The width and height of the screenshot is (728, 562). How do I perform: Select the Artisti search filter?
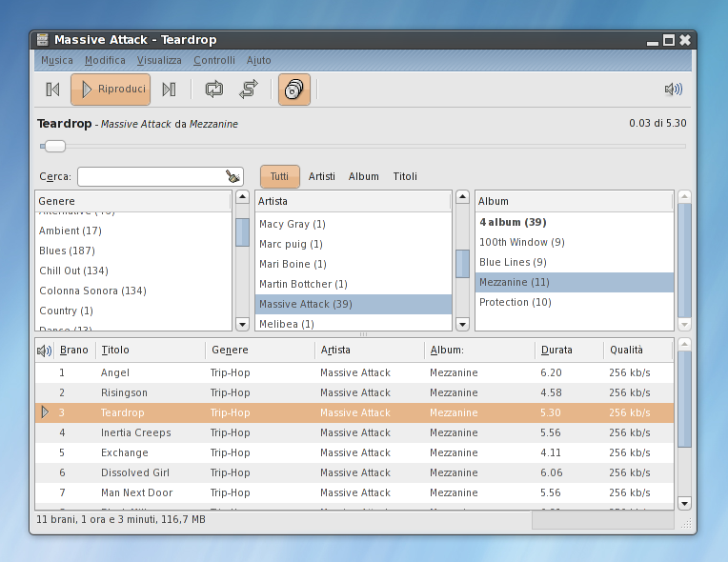tap(322, 176)
